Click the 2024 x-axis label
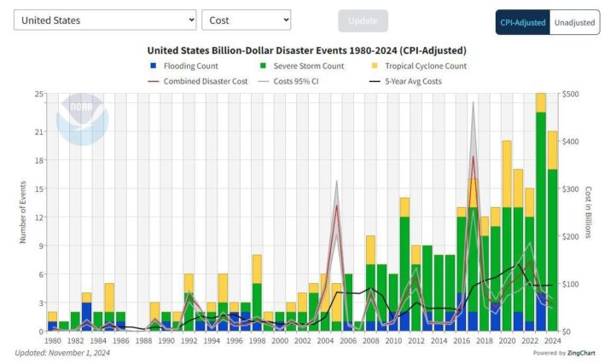The width and height of the screenshot is (616, 364). tap(552, 340)
